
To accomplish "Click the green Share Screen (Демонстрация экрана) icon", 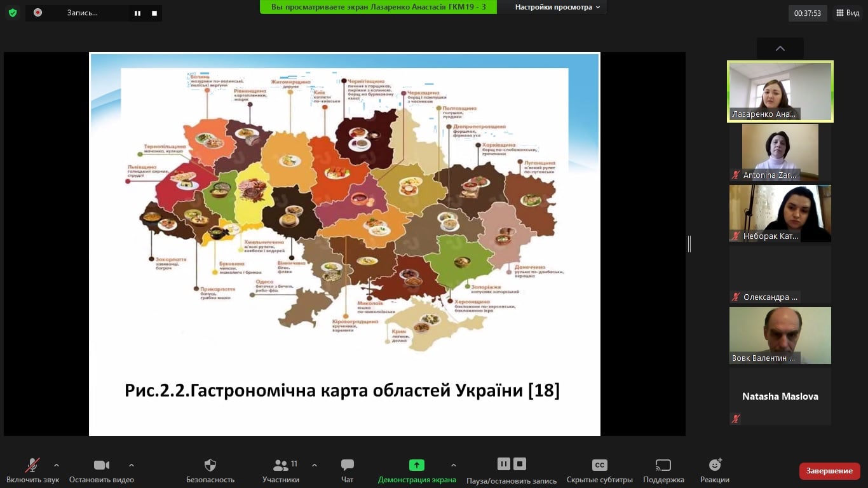I will [x=416, y=465].
